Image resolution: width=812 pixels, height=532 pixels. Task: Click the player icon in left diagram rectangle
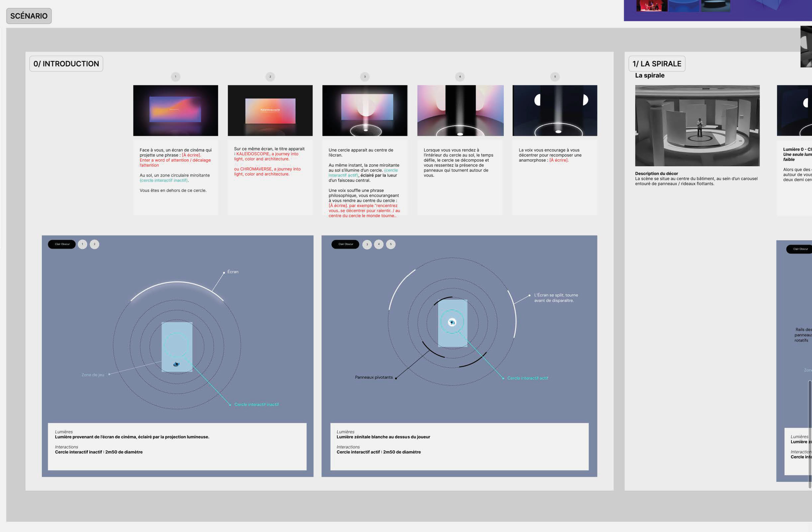176,364
